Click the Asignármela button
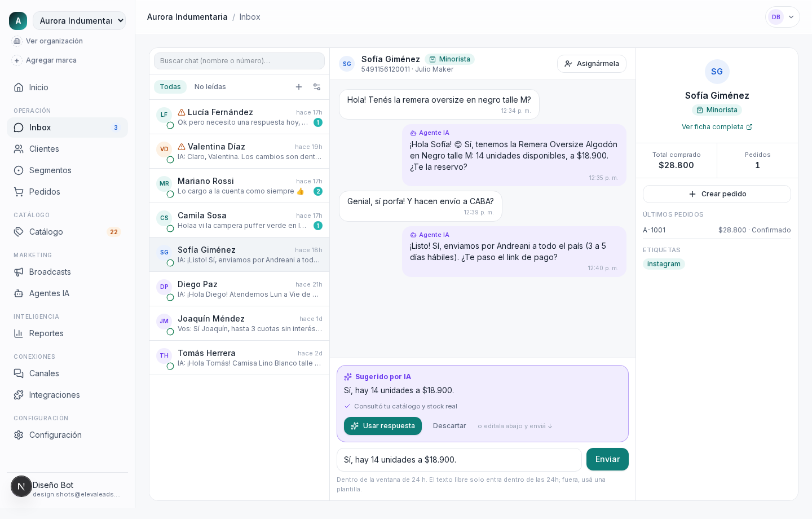The image size is (812, 519). tap(592, 64)
